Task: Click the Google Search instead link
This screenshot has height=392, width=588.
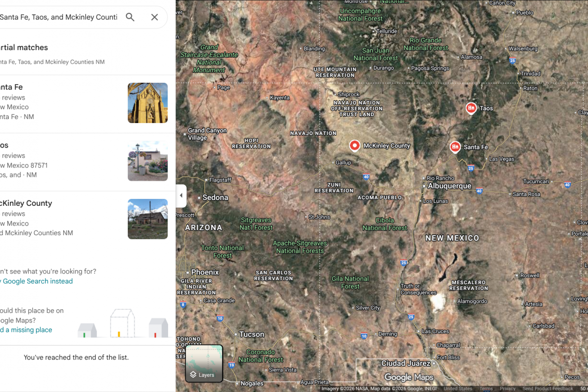Action: 37,281
